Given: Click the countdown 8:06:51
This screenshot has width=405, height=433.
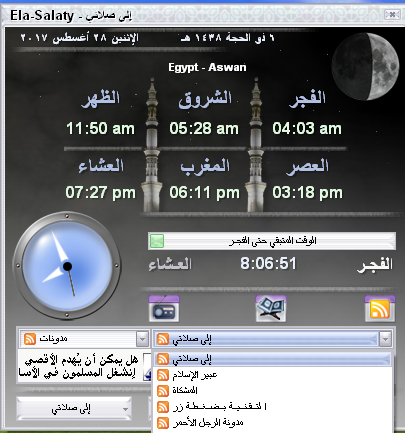Looking at the screenshot, I should 268,264.
